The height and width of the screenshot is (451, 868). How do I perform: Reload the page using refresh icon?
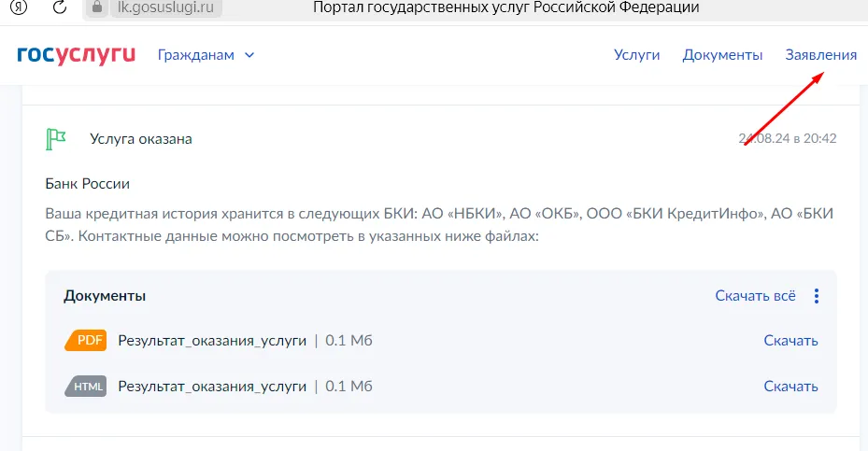tap(60, 7)
